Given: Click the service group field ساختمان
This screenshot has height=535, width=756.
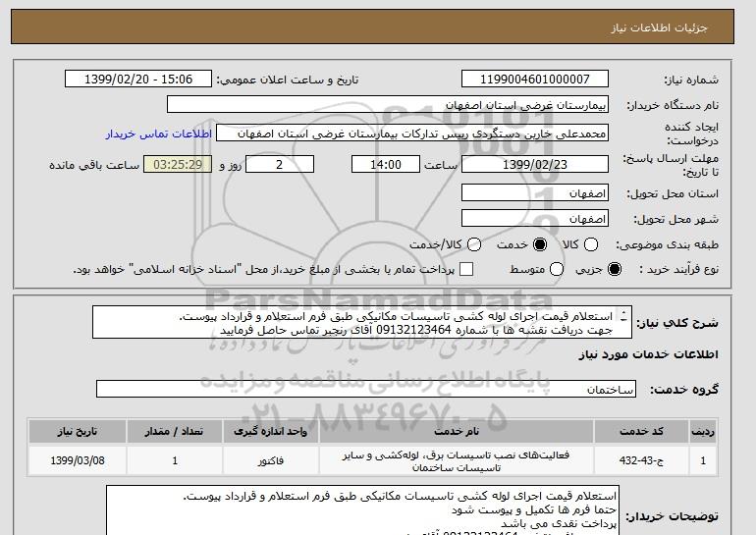Looking at the screenshot, I should tap(366, 389).
